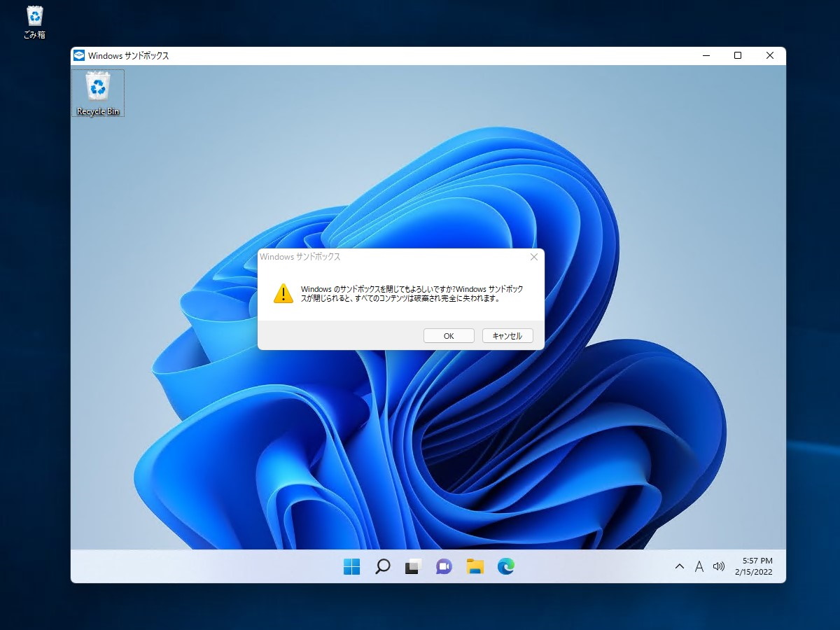Select the Recycle Bin desktop shortcut label

98,111
